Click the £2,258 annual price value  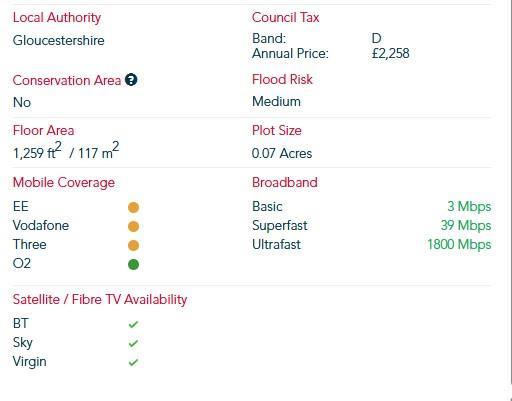click(391, 54)
